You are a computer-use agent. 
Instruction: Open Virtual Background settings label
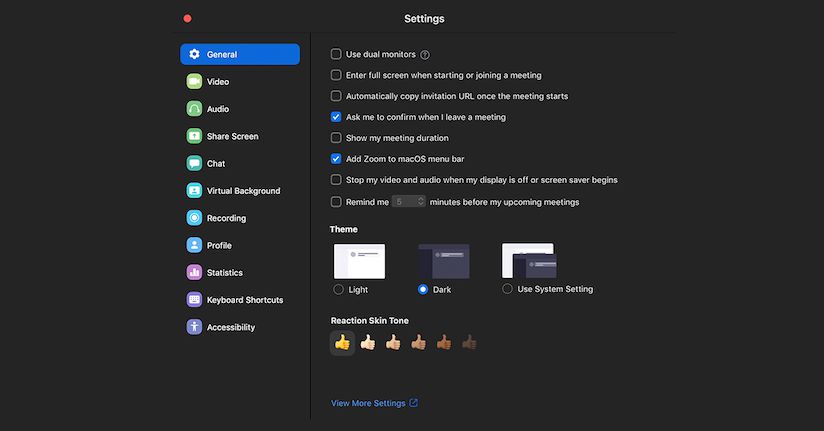[x=243, y=191]
